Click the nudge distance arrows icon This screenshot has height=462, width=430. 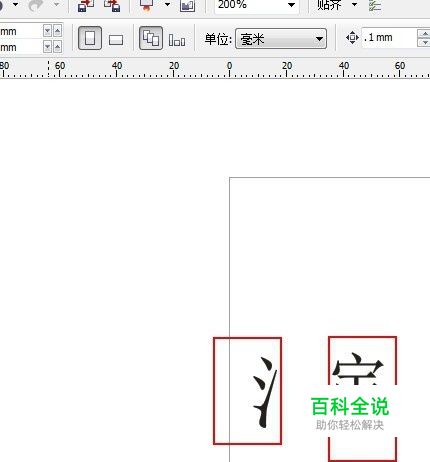[x=352, y=38]
